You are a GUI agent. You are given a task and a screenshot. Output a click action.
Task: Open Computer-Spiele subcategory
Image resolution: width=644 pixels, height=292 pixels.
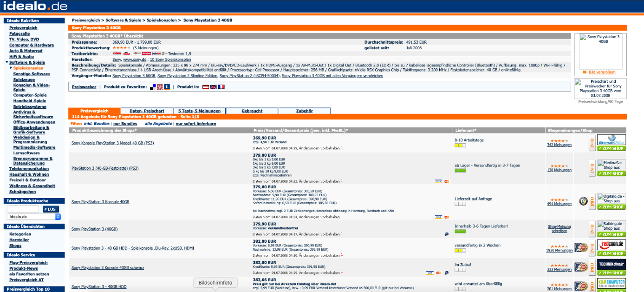(x=30, y=95)
